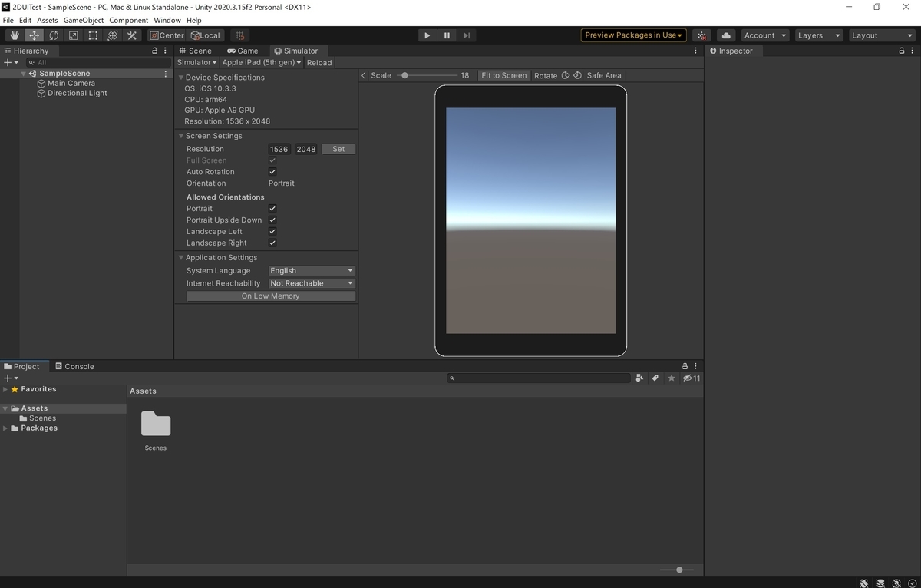
Task: Open cloud services icon
Action: [x=726, y=35]
